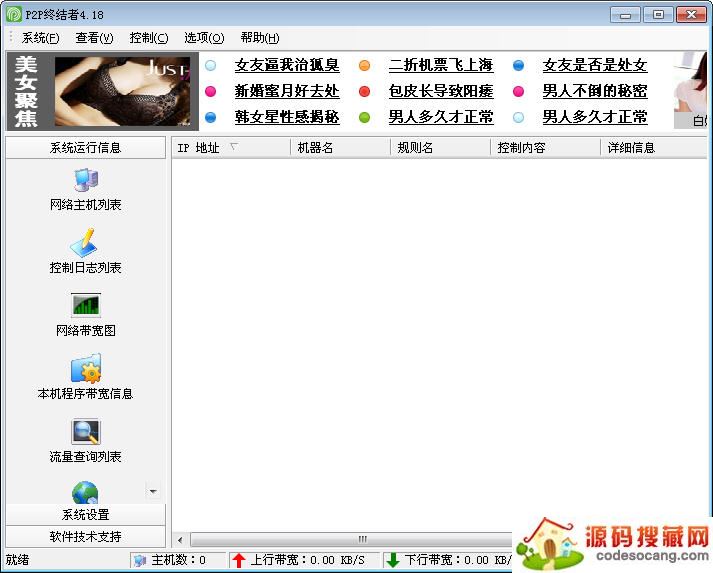Click the 新婚蜜月好去处 ad link
The image size is (713, 573).
click(287, 91)
